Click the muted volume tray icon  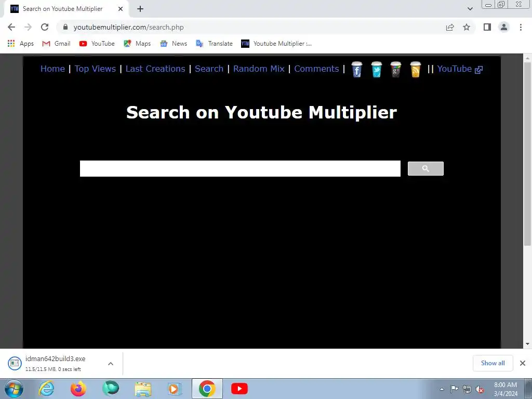click(480, 389)
